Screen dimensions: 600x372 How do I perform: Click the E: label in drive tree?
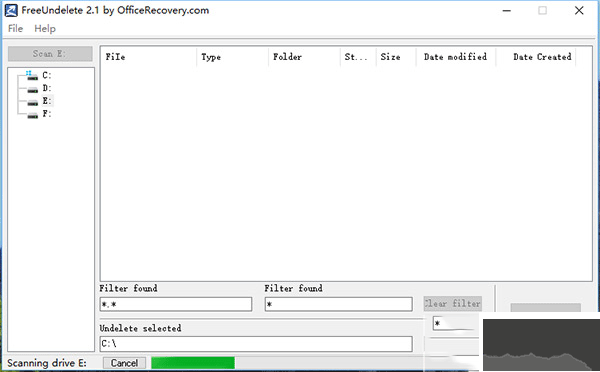(x=47, y=101)
